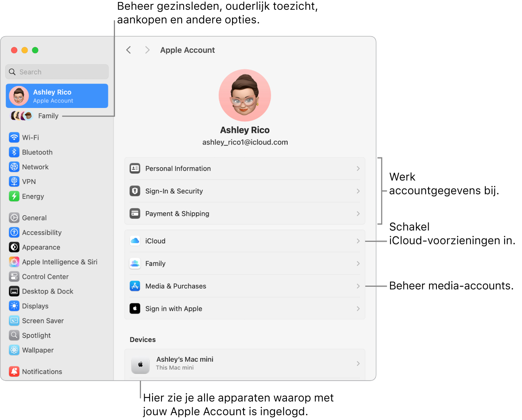
Task: Click the ashley_rico1@icloud.com email text
Action: pos(245,142)
